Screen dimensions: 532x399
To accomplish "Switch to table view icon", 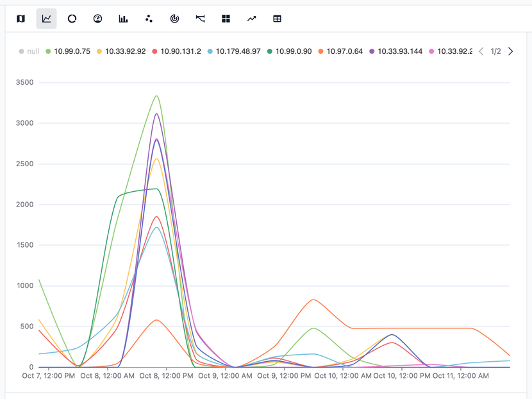I will pos(277,19).
